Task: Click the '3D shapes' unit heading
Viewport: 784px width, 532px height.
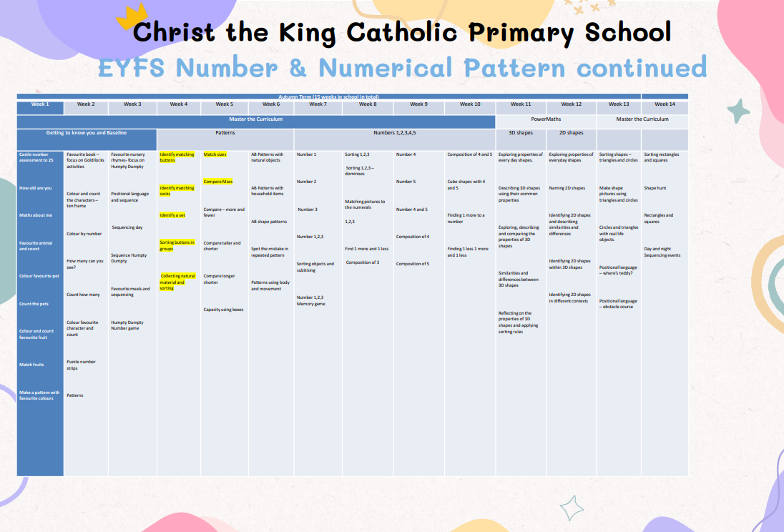Action: (521, 133)
